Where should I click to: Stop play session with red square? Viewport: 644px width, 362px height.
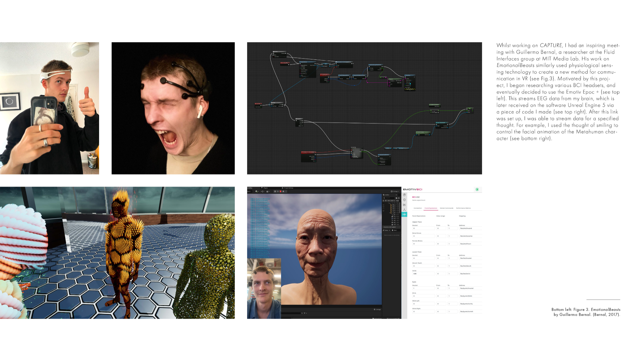(x=281, y=191)
